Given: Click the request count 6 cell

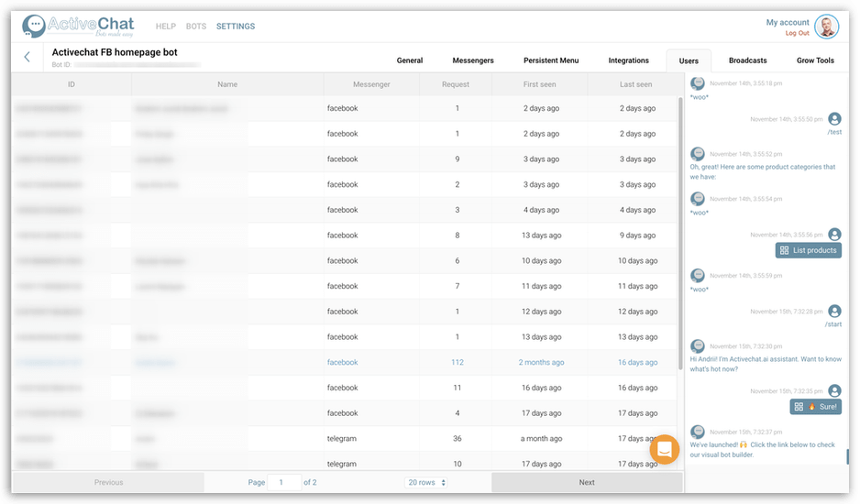Looking at the screenshot, I should (x=457, y=260).
